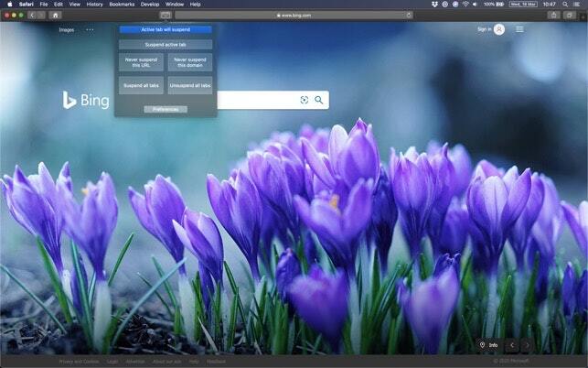Click the volume icon in the menu bar
Viewport: 588px width, 368px height.
[x=476, y=5]
